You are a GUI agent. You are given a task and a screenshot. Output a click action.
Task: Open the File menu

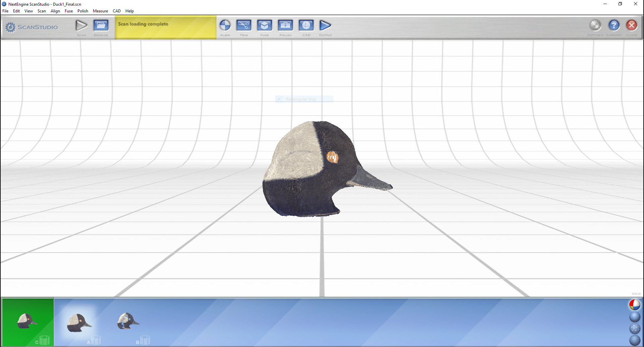click(5, 11)
